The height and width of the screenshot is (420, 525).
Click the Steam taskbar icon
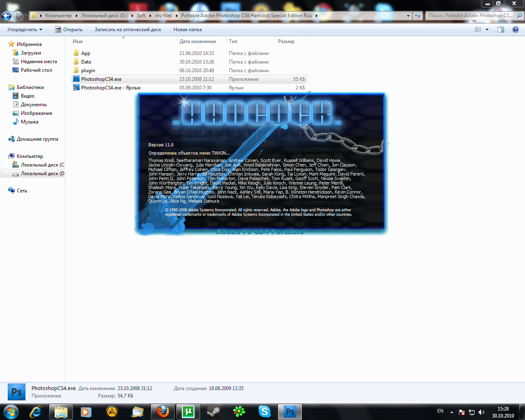[x=213, y=411]
